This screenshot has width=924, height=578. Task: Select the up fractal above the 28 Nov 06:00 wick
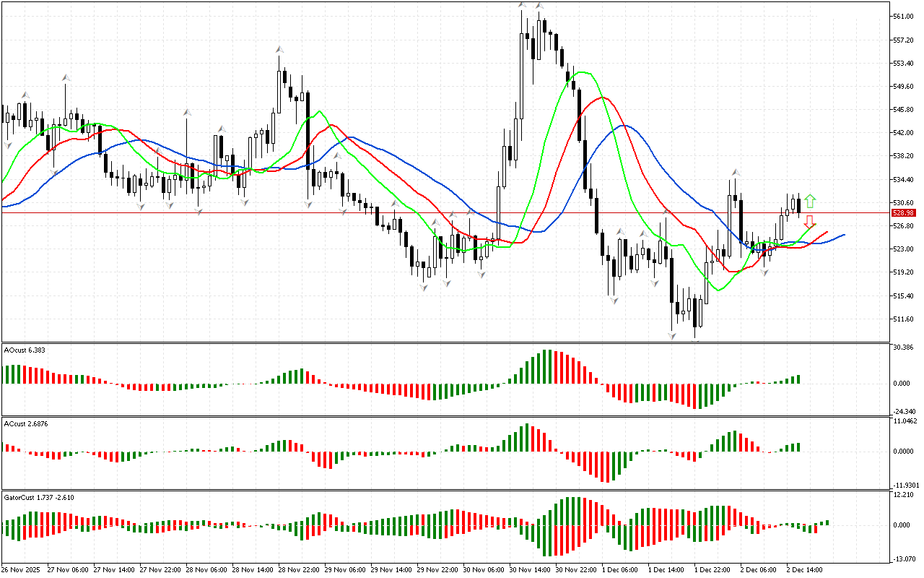click(186, 112)
